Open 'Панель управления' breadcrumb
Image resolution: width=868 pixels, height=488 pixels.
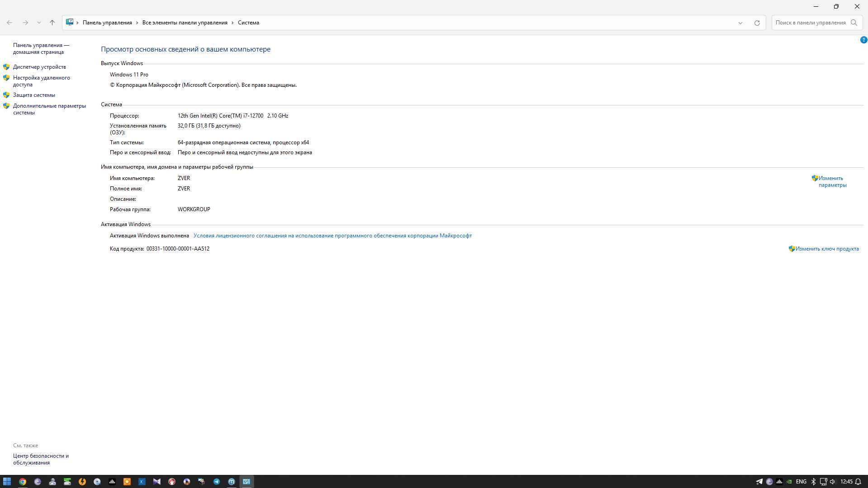(x=107, y=23)
